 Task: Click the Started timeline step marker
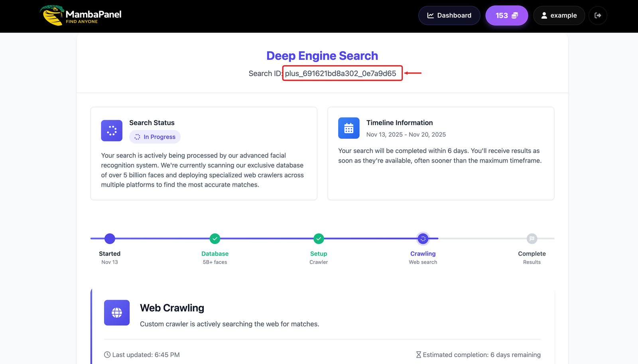pyautogui.click(x=110, y=238)
